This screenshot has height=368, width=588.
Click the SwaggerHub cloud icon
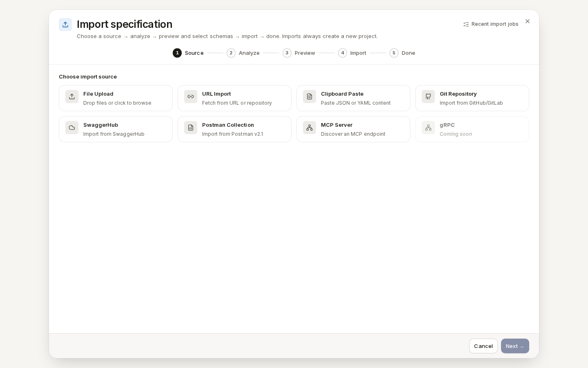pos(72,128)
